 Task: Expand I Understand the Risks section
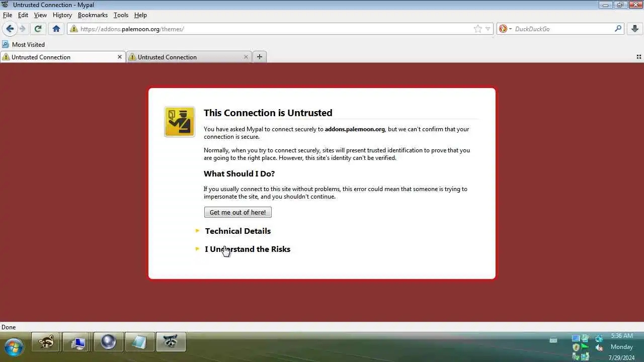(247, 249)
